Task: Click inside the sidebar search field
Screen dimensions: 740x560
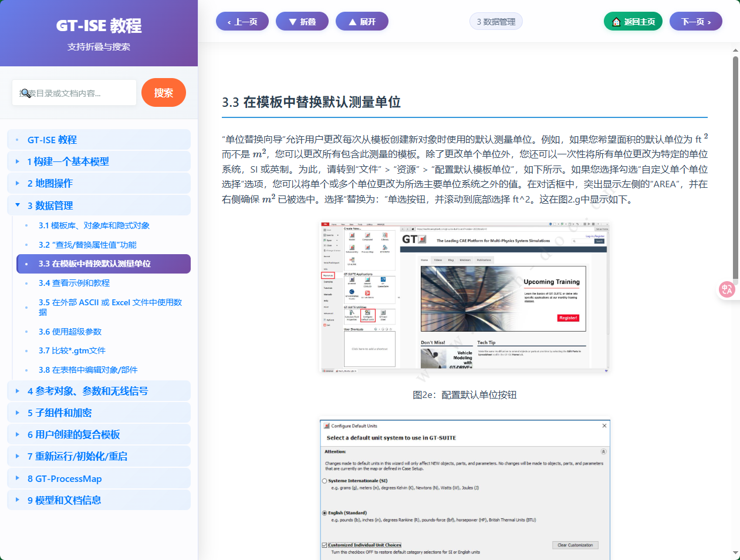Action: [74, 92]
